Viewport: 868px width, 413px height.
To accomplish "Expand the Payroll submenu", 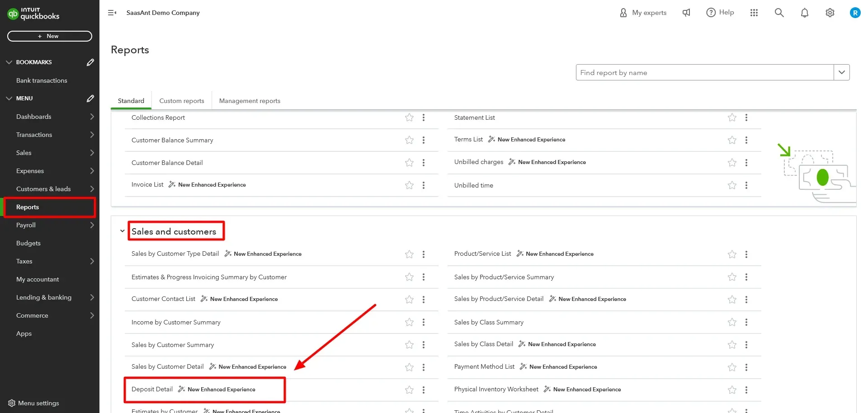I will [x=92, y=225].
